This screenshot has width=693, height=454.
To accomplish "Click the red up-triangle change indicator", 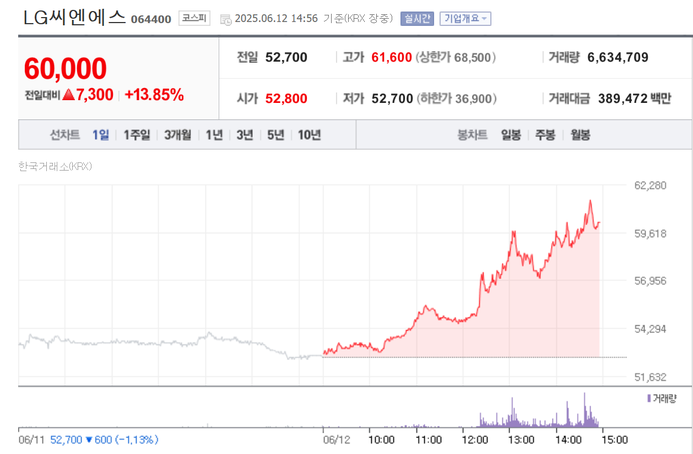I will coord(69,95).
